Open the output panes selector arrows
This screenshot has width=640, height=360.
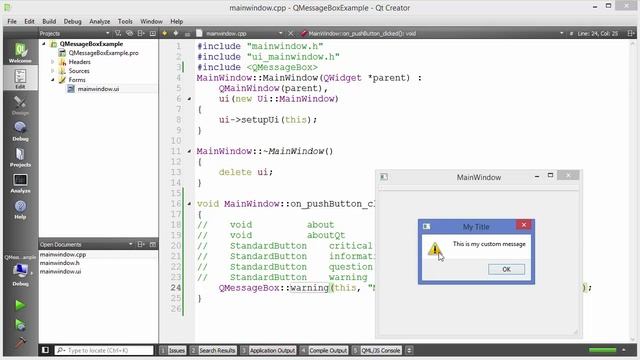click(x=409, y=350)
